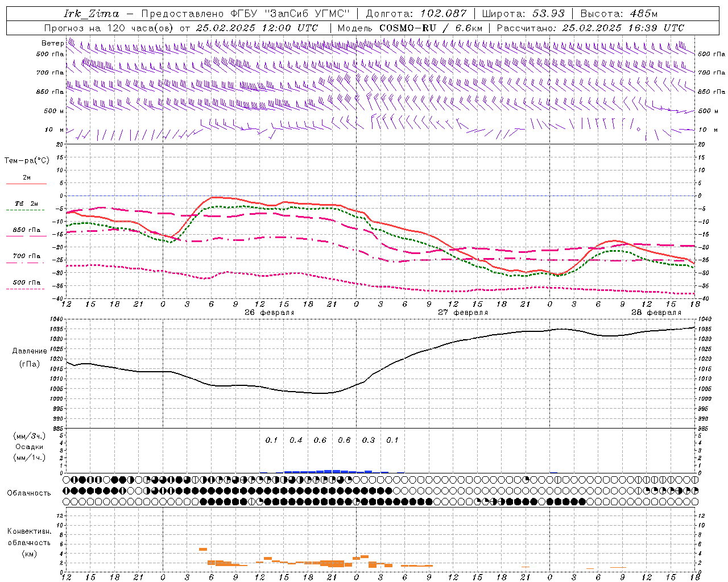Click the Ветер wind panel label

click(52, 43)
